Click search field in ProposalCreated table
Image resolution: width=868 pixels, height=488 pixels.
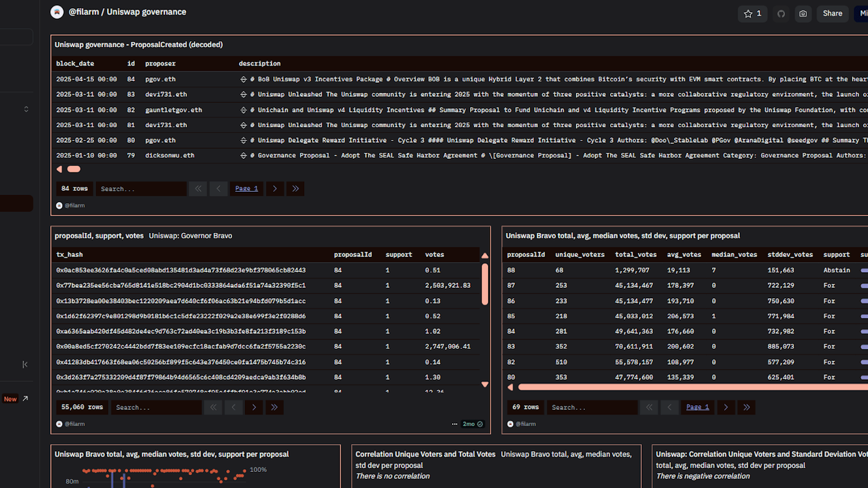click(141, 189)
